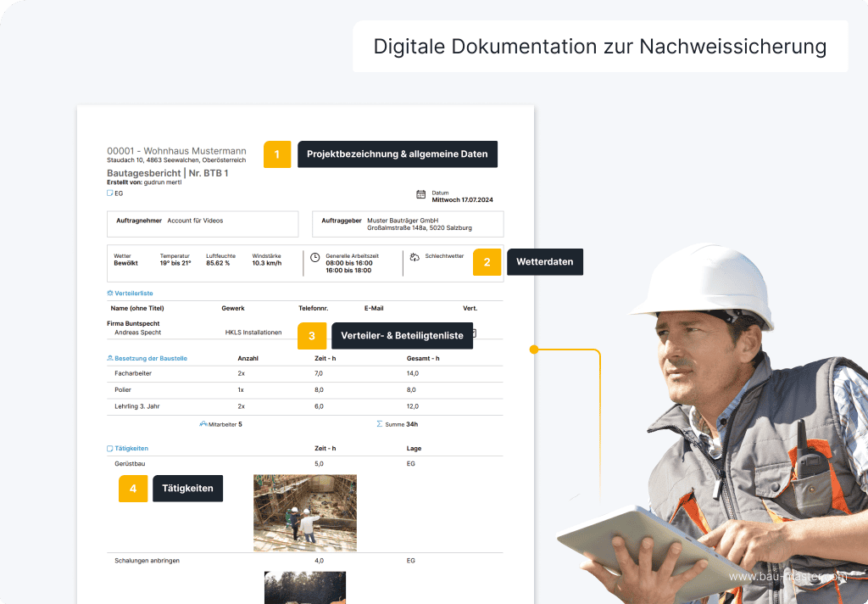868x604 pixels.
Task: Open the gear icon next to Verteilerliste
Action: click(108, 294)
